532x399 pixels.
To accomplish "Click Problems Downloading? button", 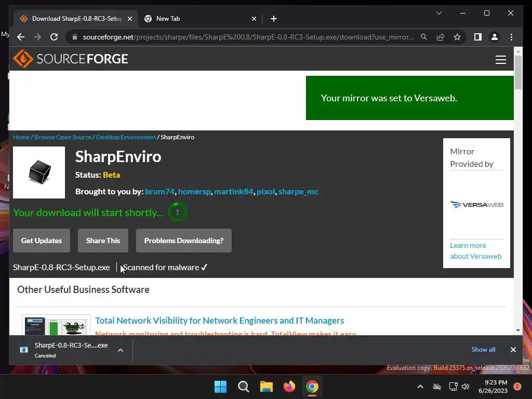I will click(183, 241).
